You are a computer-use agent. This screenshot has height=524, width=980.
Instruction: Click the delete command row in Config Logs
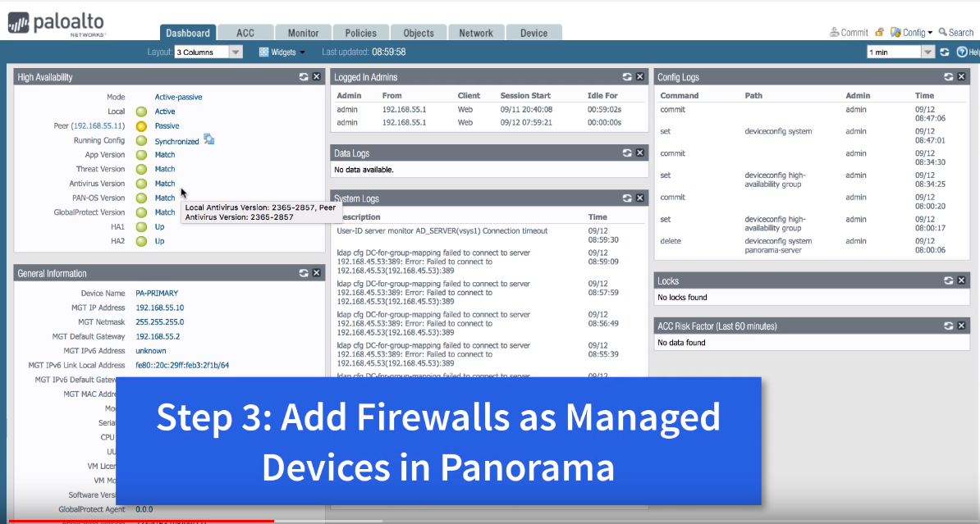click(x=810, y=245)
